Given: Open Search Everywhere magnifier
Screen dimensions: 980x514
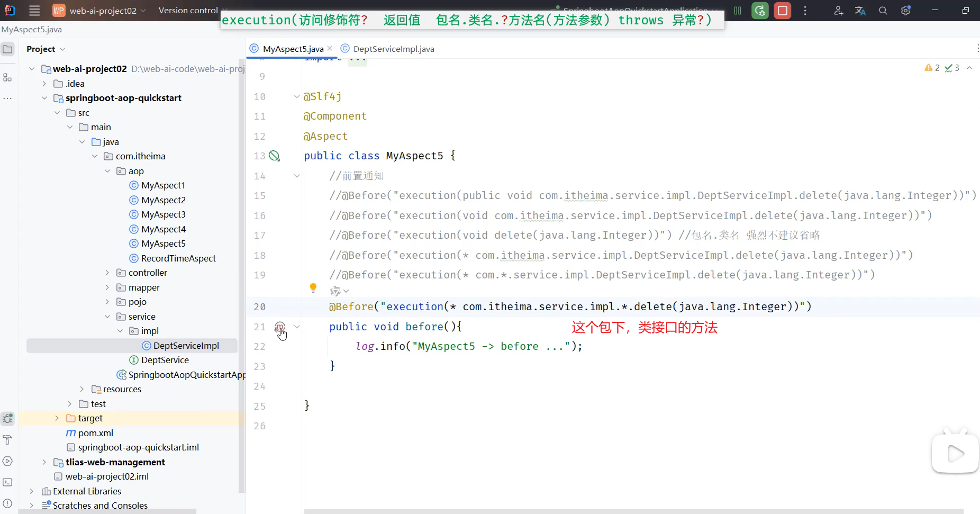Looking at the screenshot, I should [x=883, y=11].
